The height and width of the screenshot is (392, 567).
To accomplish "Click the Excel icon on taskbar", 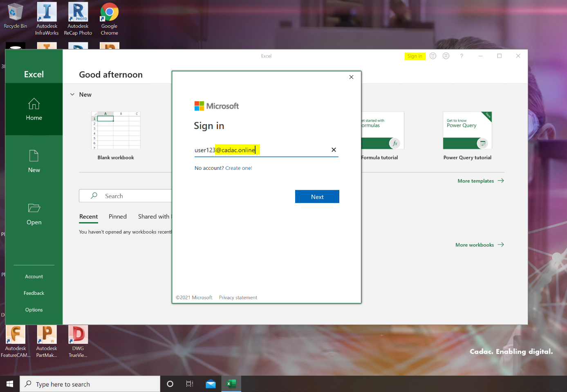I will pos(231,384).
